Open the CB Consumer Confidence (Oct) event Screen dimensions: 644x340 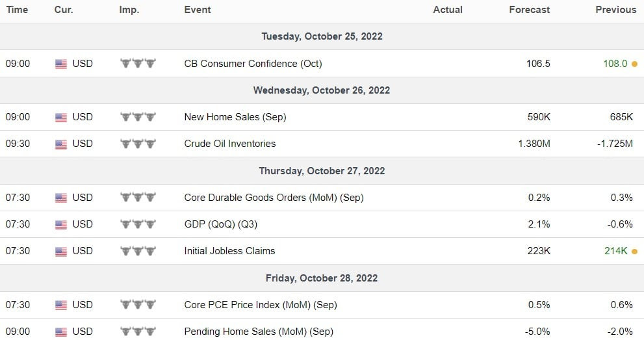pyautogui.click(x=253, y=64)
